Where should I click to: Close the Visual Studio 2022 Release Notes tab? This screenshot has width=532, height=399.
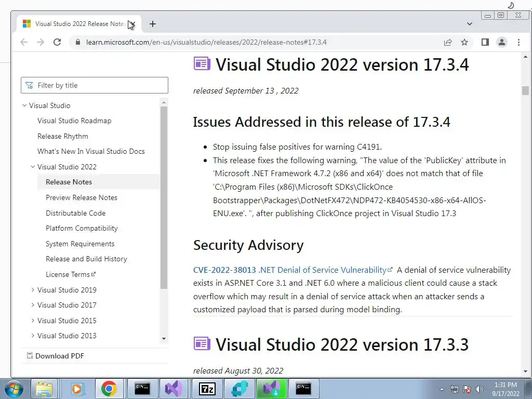click(x=132, y=24)
